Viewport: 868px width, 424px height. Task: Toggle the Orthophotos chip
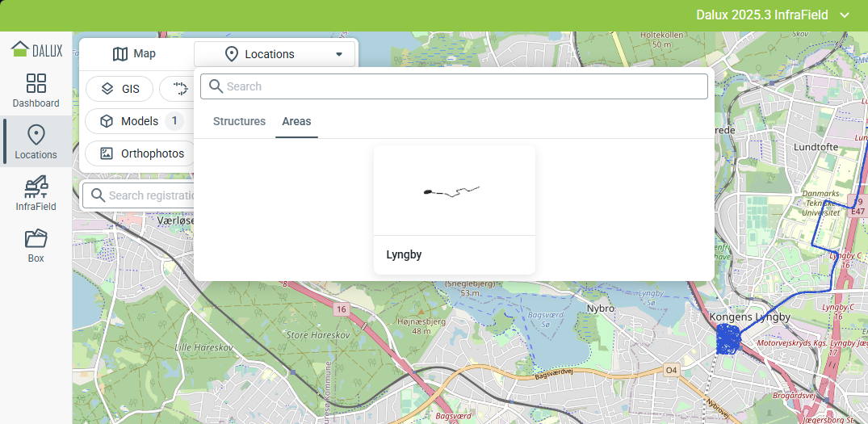click(x=141, y=153)
